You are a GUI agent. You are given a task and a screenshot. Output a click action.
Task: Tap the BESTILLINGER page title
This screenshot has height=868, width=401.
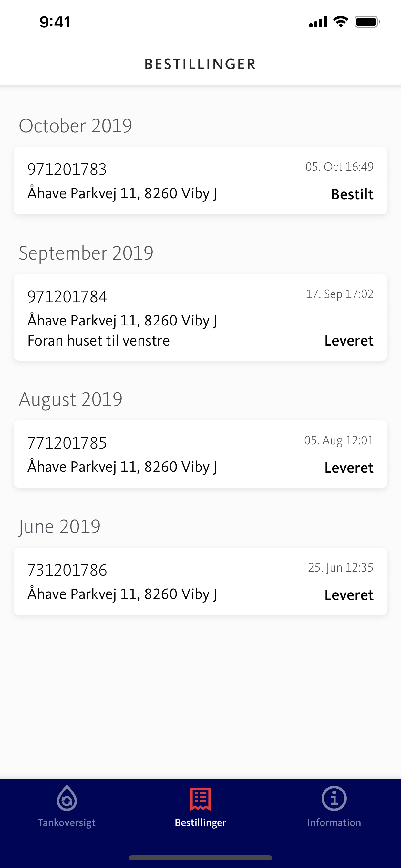200,64
